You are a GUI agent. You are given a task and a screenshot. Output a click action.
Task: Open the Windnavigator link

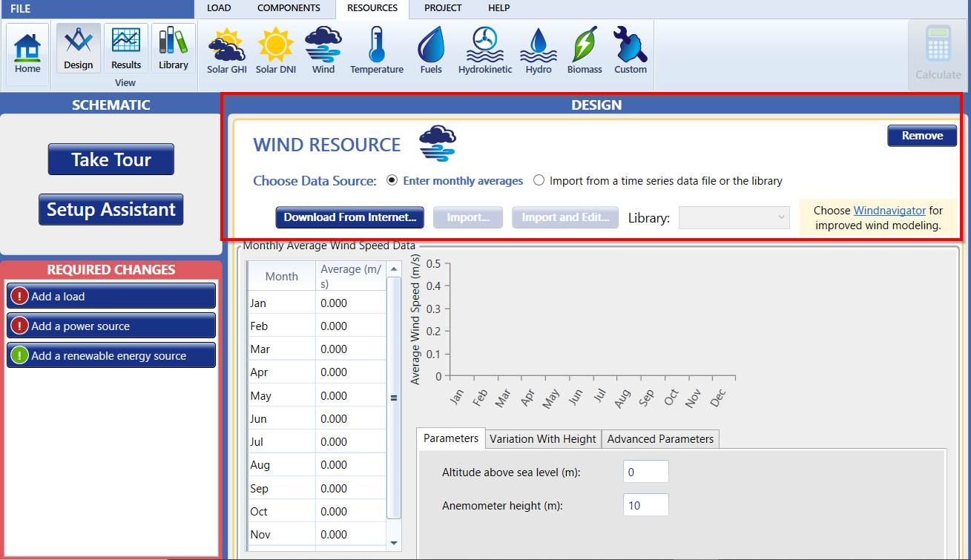click(889, 210)
